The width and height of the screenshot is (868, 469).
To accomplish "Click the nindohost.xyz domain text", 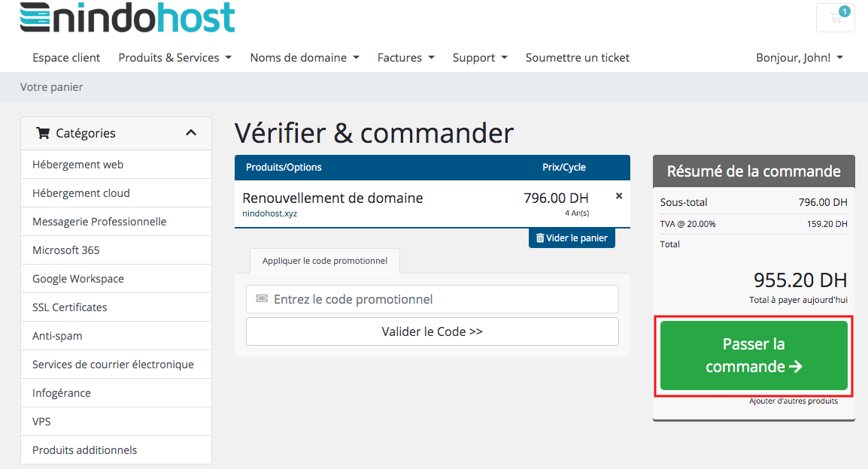I will pyautogui.click(x=269, y=213).
